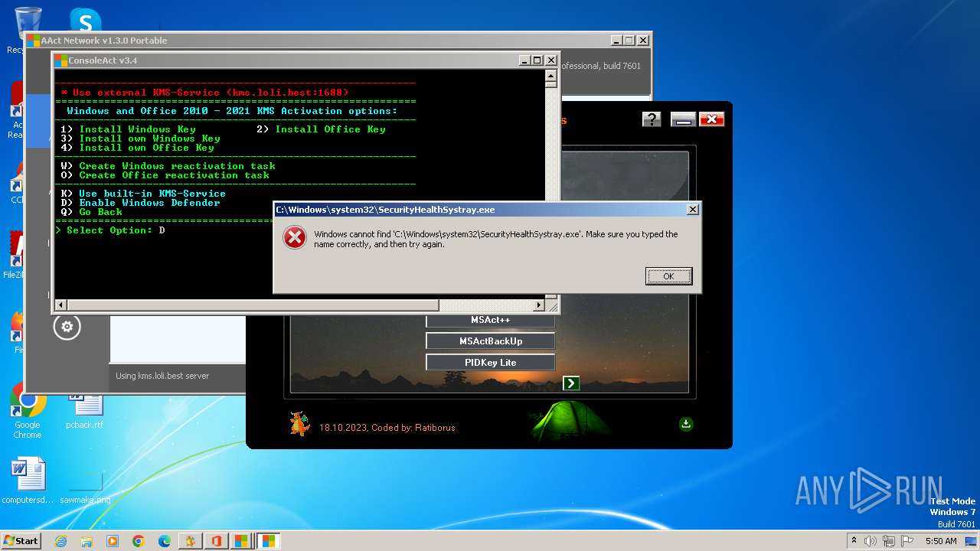This screenshot has height=551, width=980.
Task: Select the computersd... Word document on the desktop
Action: click(28, 481)
